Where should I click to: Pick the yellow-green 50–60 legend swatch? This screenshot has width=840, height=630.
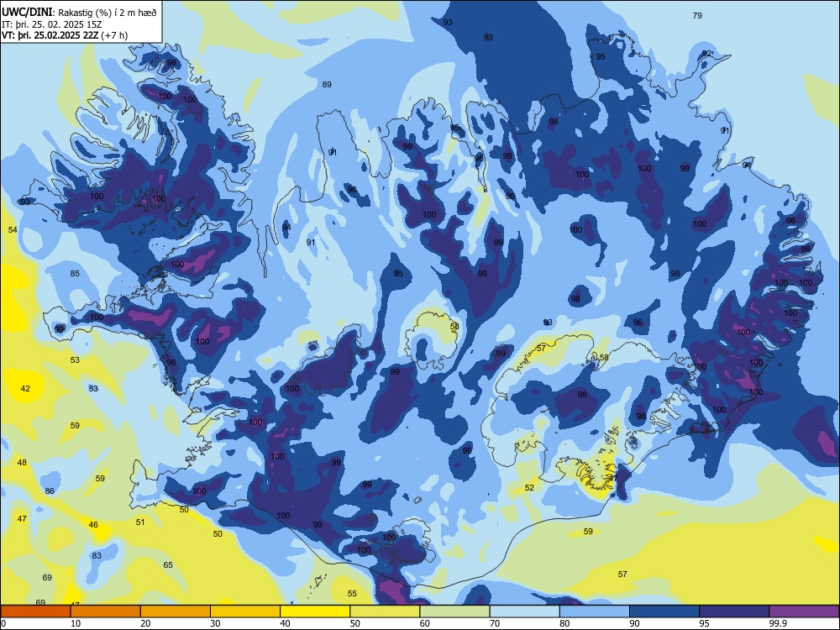(385, 612)
